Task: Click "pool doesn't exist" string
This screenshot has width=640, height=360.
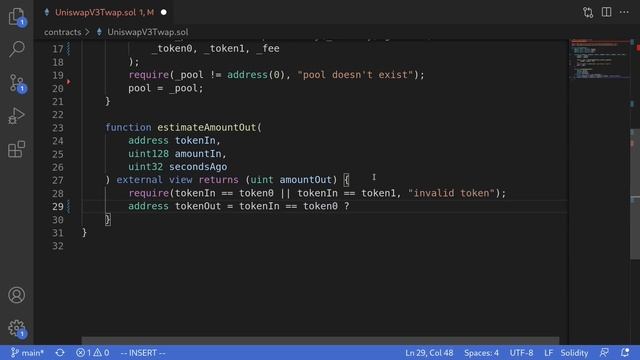Action: point(355,75)
